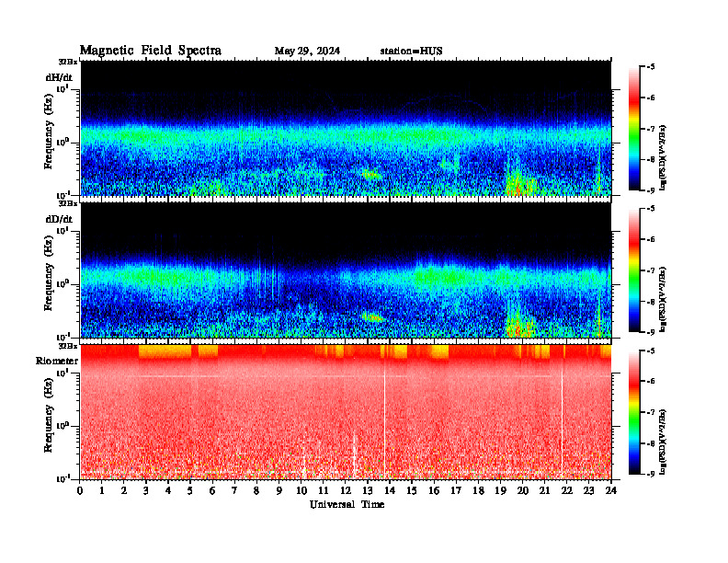Click hour label "9" on the time axis

click(x=279, y=490)
